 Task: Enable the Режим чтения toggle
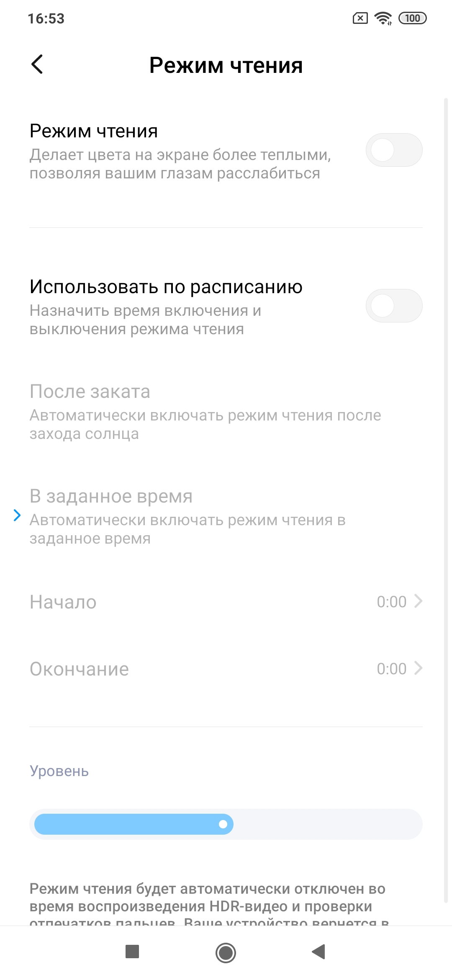tap(394, 150)
